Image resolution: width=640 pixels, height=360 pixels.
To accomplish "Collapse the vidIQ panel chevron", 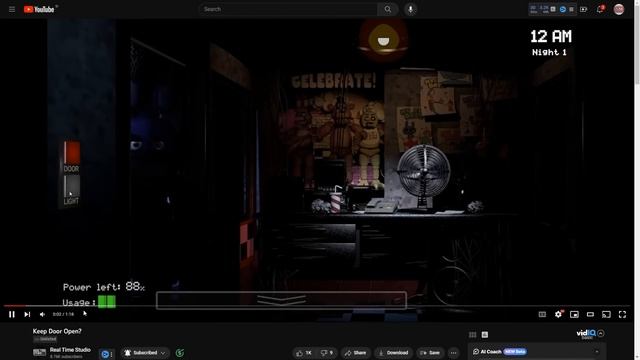I will 601,333.
